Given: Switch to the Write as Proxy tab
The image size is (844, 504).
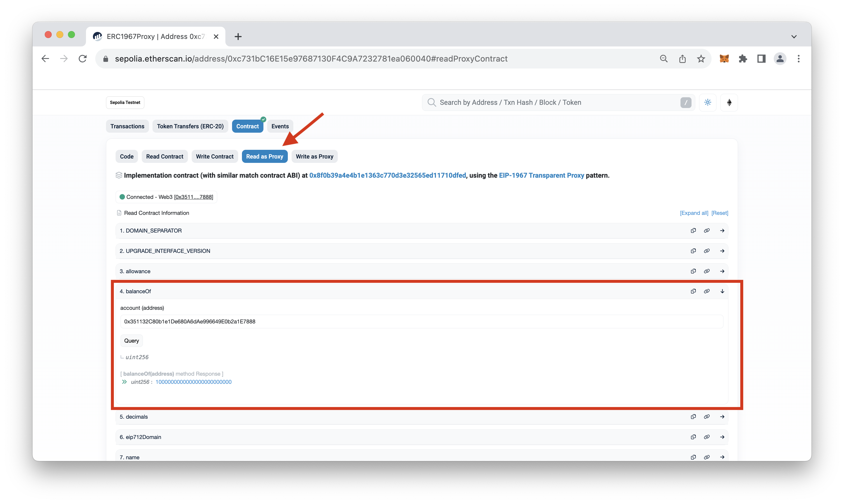Looking at the screenshot, I should click(315, 156).
